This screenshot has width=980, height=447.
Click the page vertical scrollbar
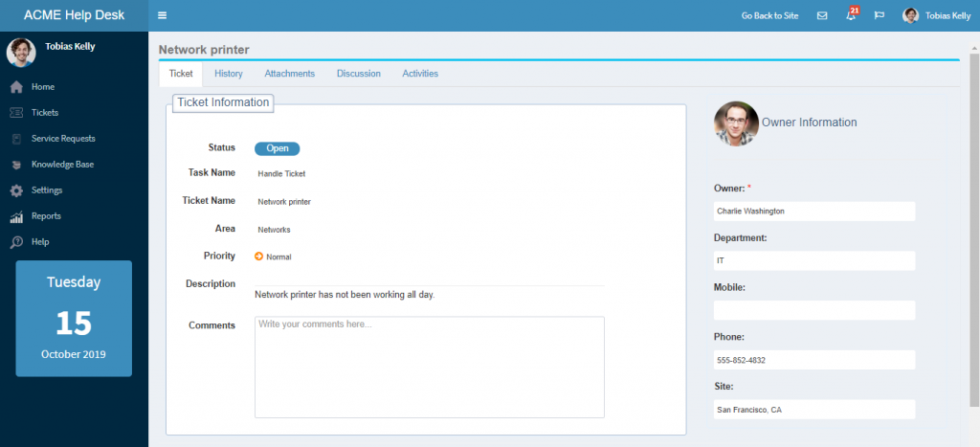pyautogui.click(x=973, y=232)
